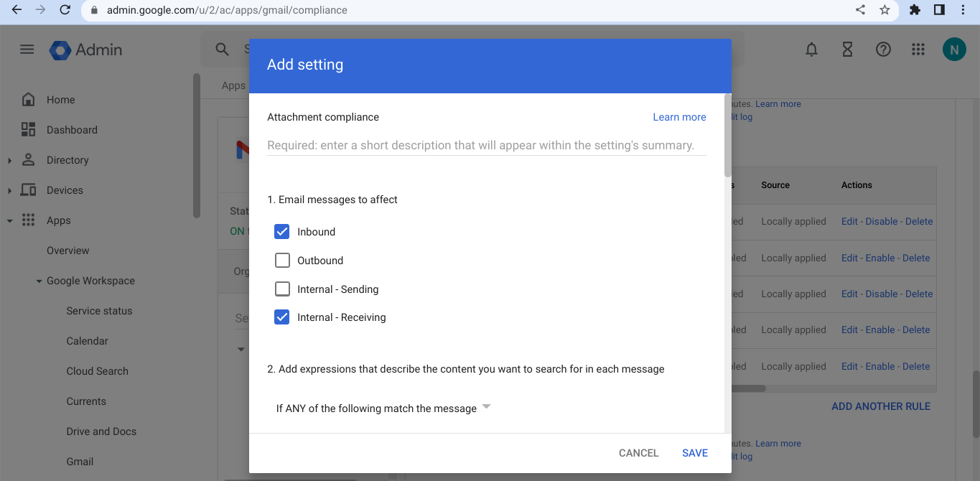Click the browser back arrow
The image size is (980, 481).
[x=17, y=10]
